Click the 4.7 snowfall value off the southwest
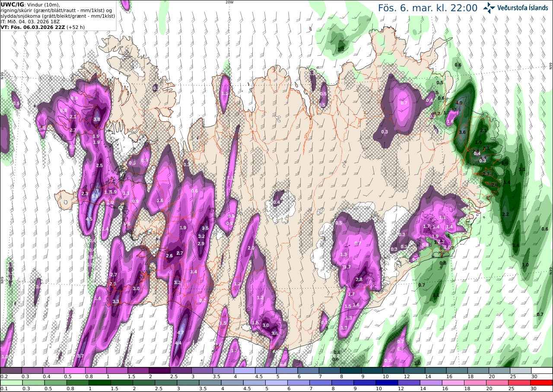Image resolution: width=553 pixels, height=392 pixels. coord(181,332)
